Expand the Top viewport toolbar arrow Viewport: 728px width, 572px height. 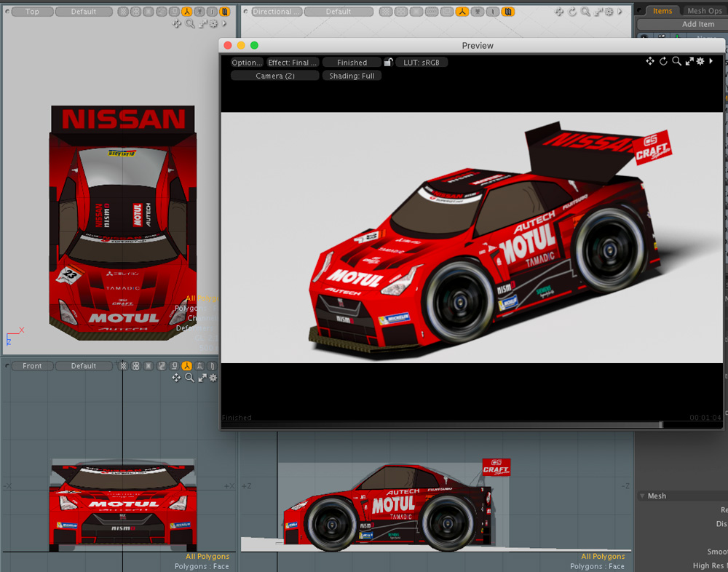pos(224,23)
